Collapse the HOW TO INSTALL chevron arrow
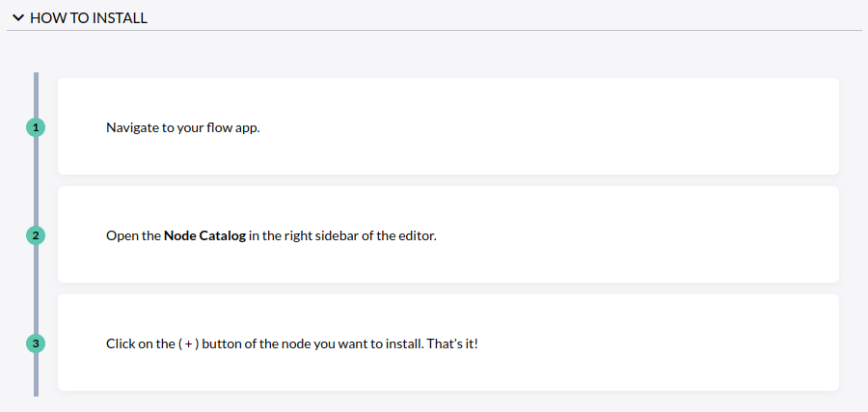Image resolution: width=868 pixels, height=412 pixels. click(17, 17)
